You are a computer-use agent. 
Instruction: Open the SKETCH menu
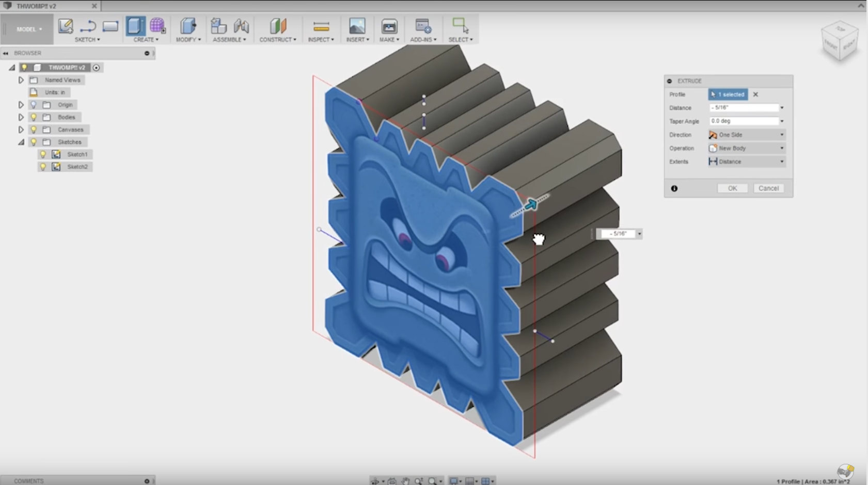87,40
